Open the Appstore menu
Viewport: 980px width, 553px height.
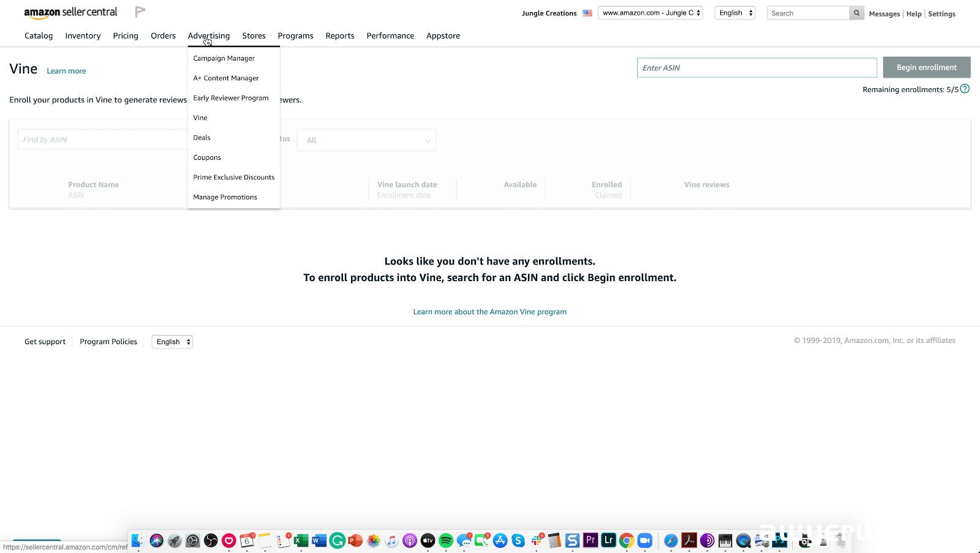(443, 36)
